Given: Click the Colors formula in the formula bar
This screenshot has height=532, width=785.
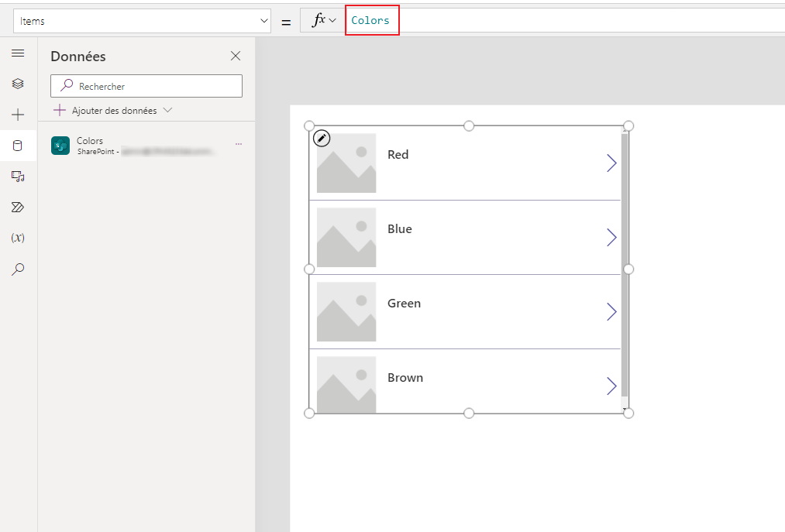Looking at the screenshot, I should (x=370, y=20).
